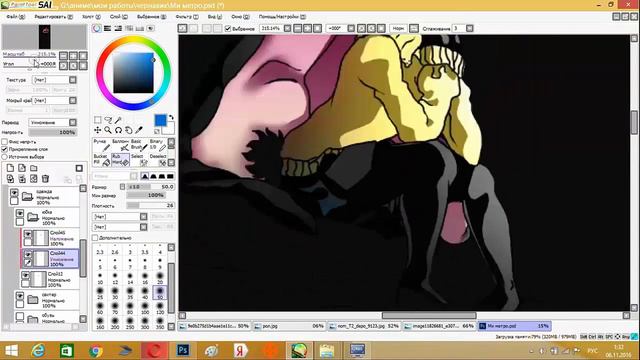
Task: Select the rectangular selection tool
Action: 98,120
